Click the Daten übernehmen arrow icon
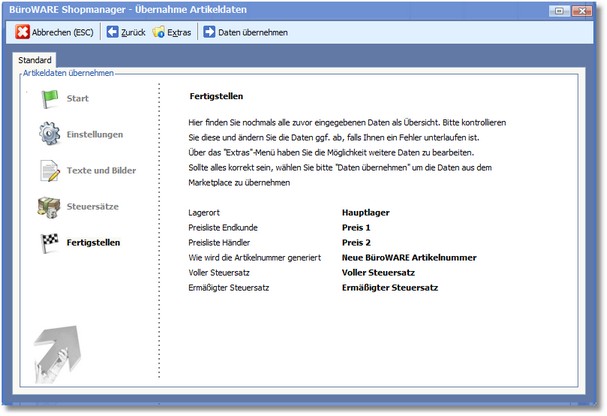This screenshot has height=416, width=607. pos(209,32)
